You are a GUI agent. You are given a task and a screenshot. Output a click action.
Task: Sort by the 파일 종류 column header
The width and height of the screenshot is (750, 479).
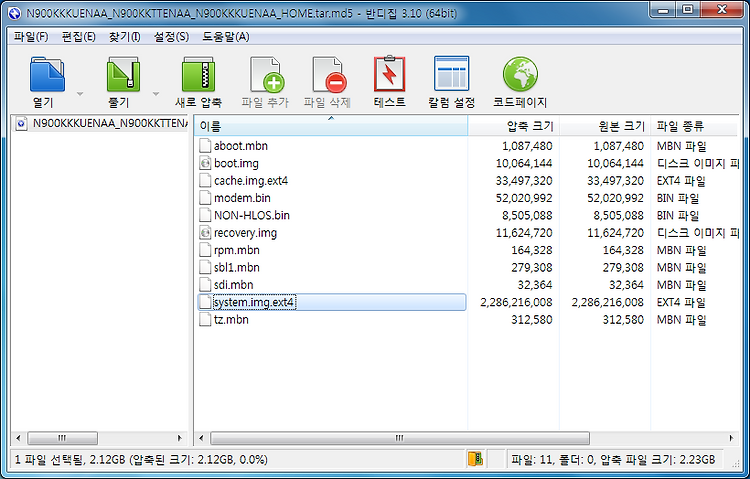(x=694, y=126)
